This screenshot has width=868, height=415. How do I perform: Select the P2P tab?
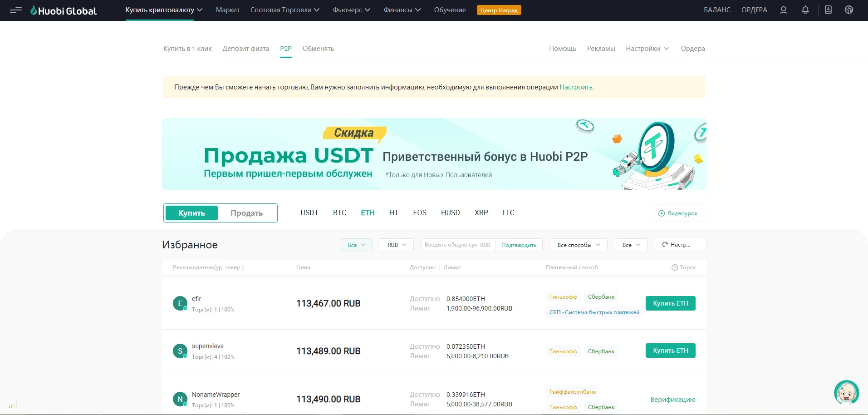[286, 49]
